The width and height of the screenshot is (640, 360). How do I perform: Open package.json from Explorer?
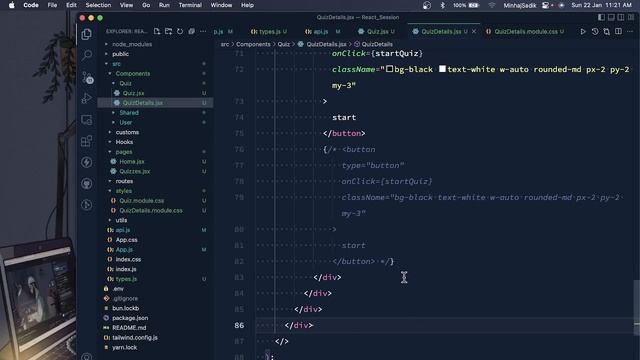[x=130, y=318]
